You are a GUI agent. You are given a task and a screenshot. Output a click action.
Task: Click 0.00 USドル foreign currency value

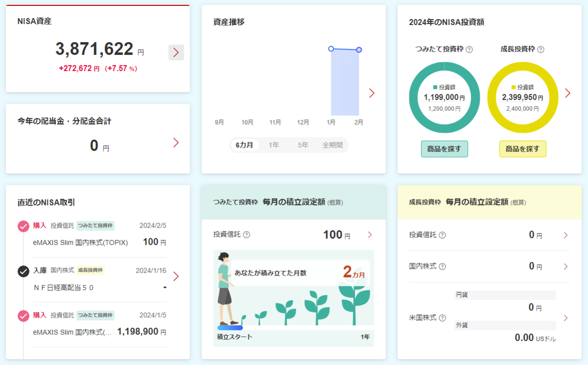click(535, 338)
